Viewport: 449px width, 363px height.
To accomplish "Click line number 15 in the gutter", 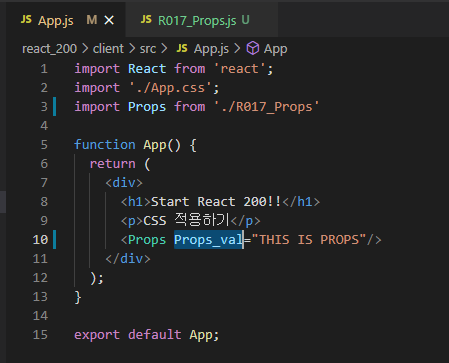I will pos(40,335).
